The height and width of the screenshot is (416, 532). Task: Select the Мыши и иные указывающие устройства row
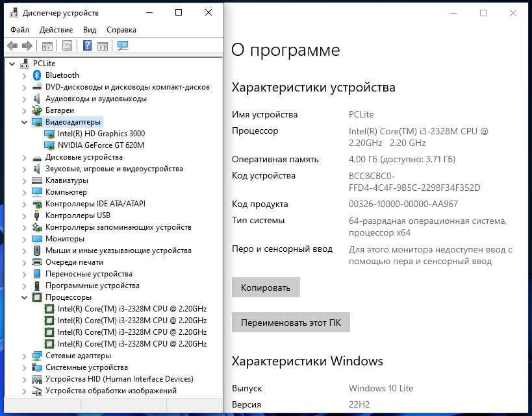118,251
